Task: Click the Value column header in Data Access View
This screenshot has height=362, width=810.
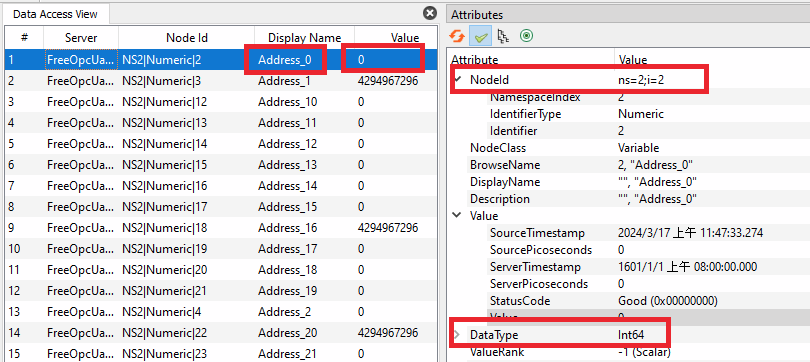Action: pos(405,38)
